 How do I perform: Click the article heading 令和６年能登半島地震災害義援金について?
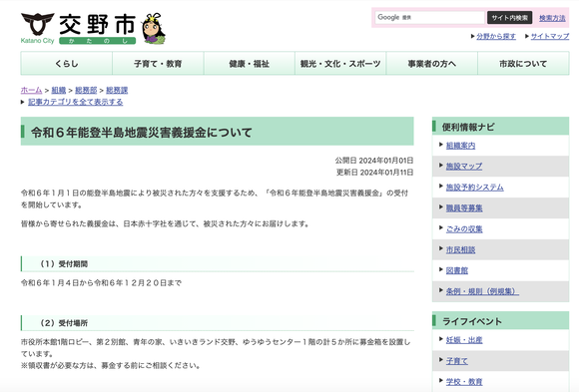tap(142, 132)
